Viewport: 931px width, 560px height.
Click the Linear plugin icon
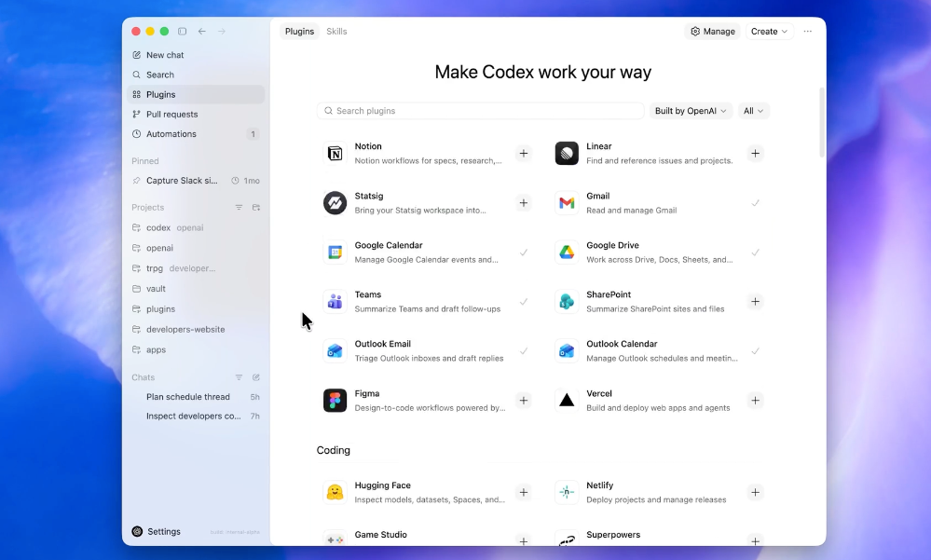567,154
